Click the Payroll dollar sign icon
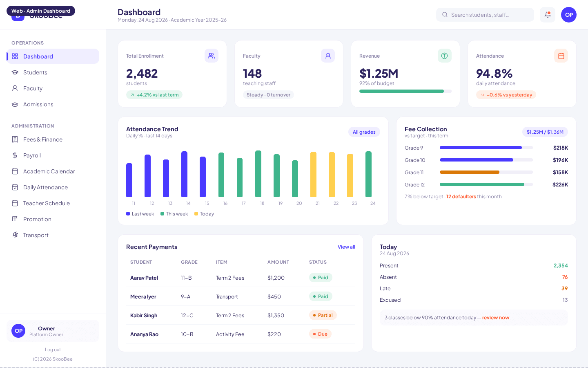Viewport: 588px width, 368px height. pos(15,155)
